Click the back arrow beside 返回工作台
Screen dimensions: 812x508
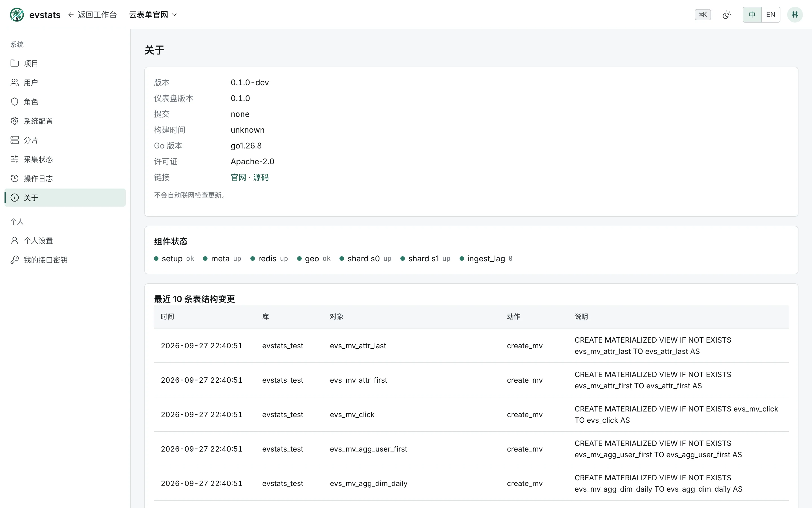71,14
